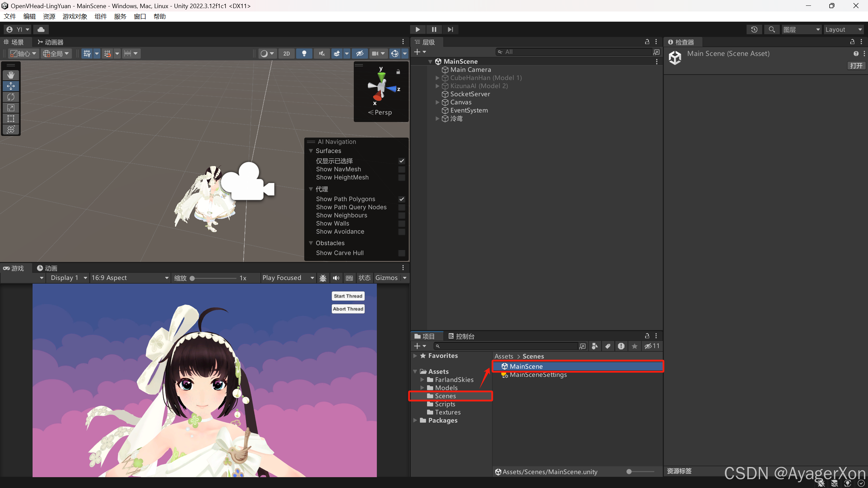The image size is (868, 488).
Task: Open the 组件 menu
Action: (100, 16)
